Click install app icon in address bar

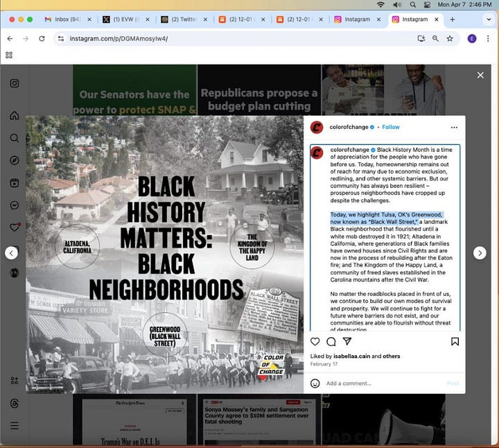tap(421, 39)
